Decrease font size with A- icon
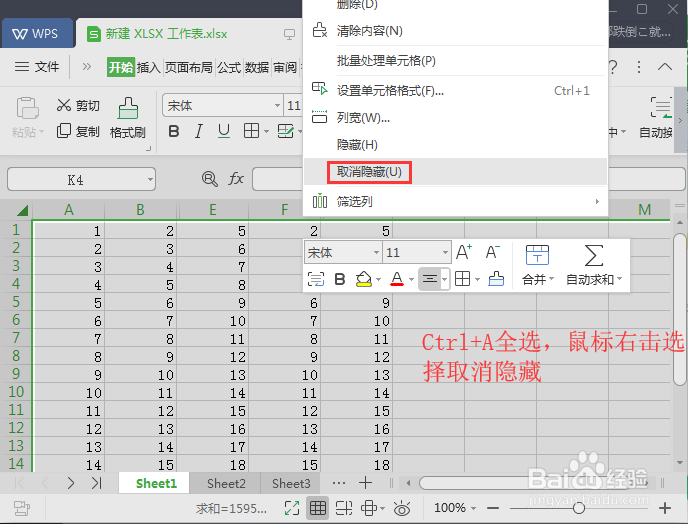Viewport: 688px width, 524px height. coord(493,252)
